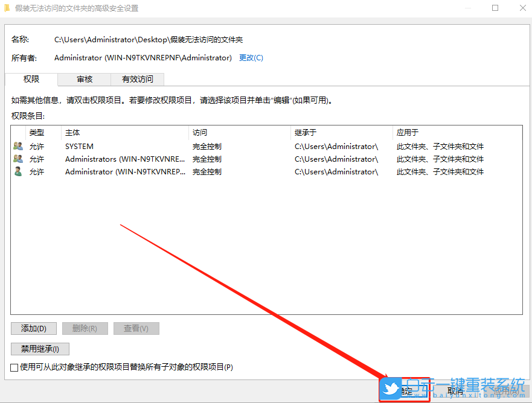Select the 权限 tab
Viewport: 532px width, 403px height.
click(x=31, y=78)
